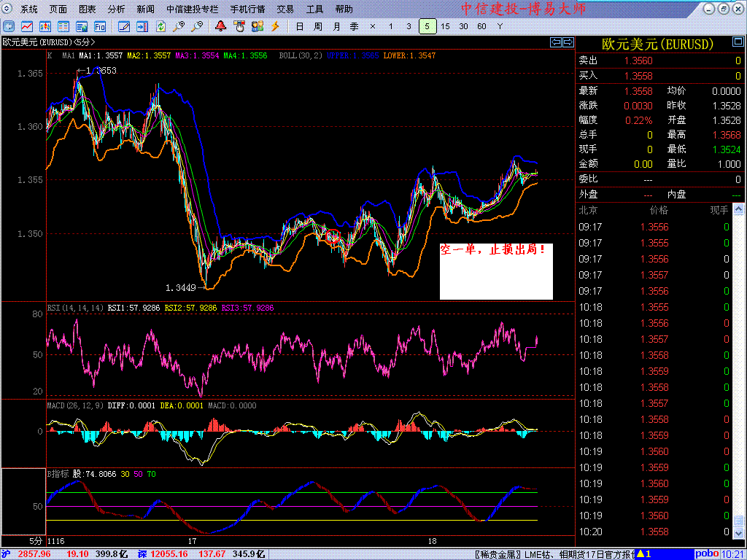The height and width of the screenshot is (560, 747).
Task: Select the 1-minute period button
Action: click(x=391, y=26)
